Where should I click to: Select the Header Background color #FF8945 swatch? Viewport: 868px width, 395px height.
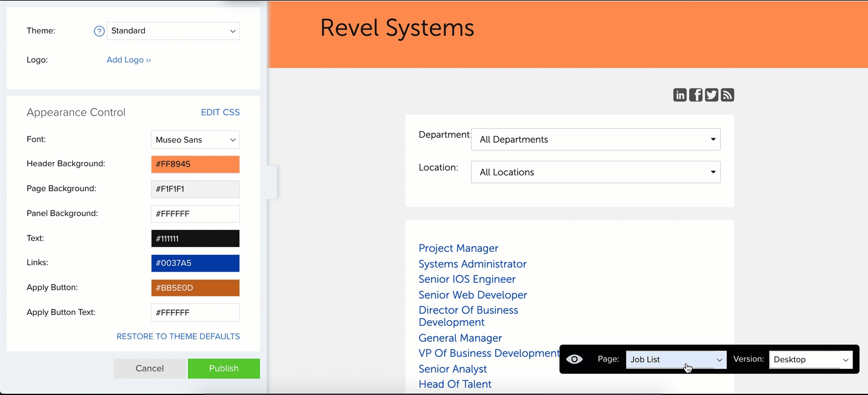[195, 164]
